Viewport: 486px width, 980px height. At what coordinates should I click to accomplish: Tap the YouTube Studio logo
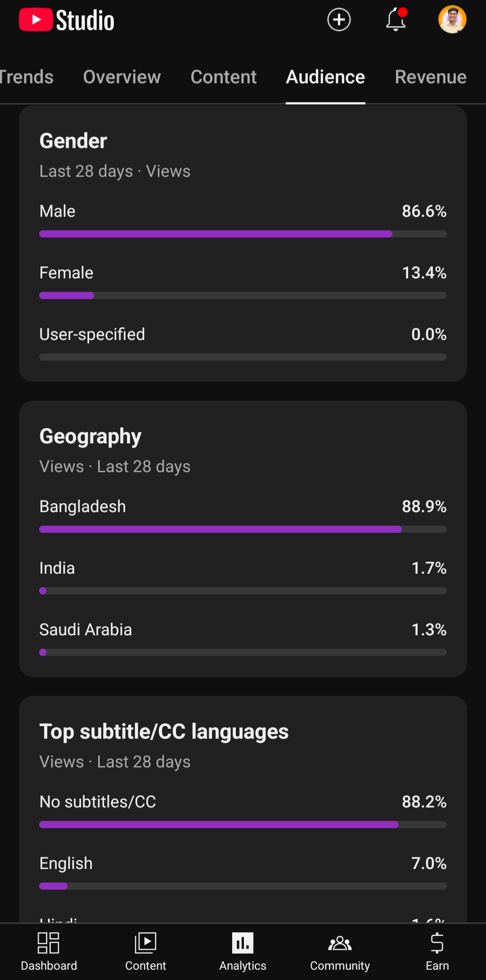(67, 20)
